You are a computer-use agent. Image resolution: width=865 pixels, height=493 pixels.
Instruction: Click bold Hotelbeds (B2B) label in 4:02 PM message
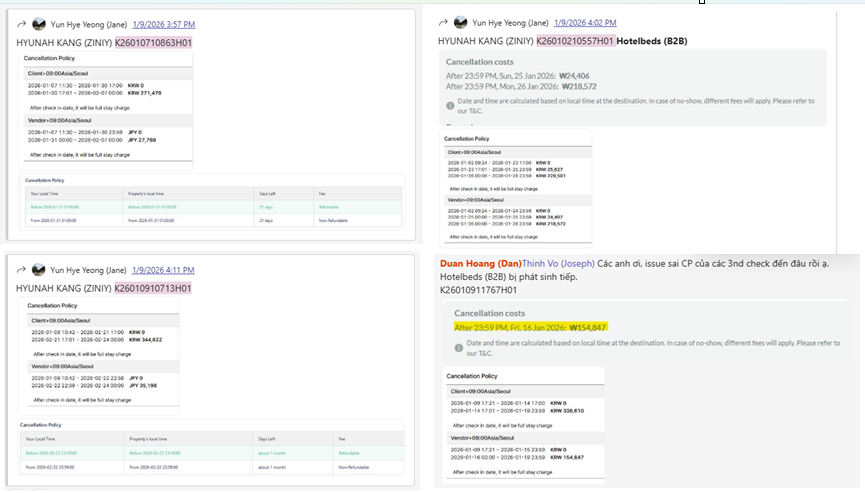tap(652, 41)
